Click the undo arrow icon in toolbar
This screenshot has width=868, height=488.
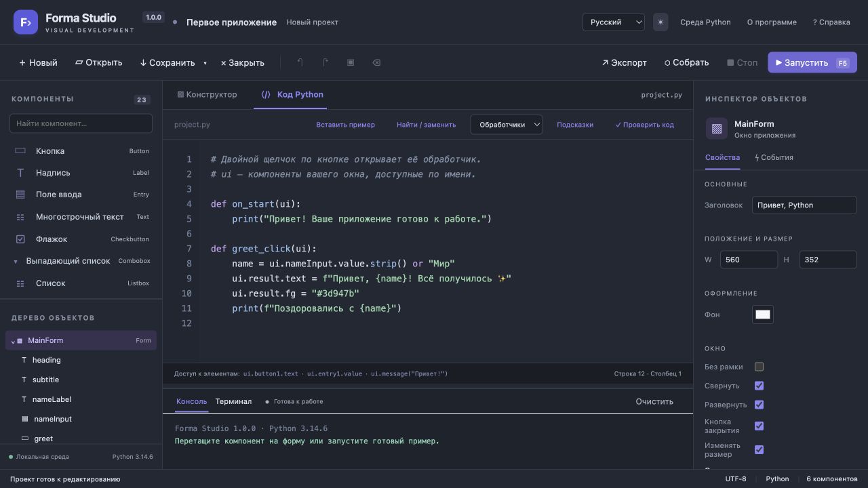[x=300, y=62]
